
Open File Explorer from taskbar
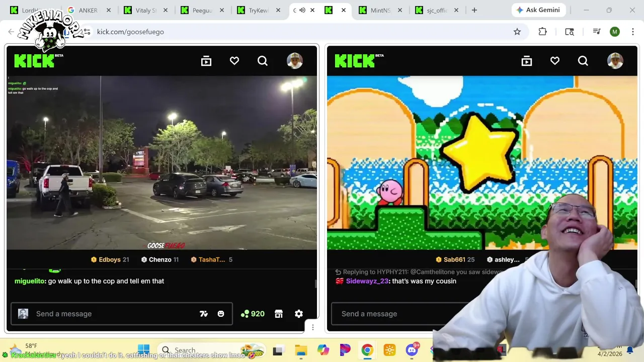(301, 350)
